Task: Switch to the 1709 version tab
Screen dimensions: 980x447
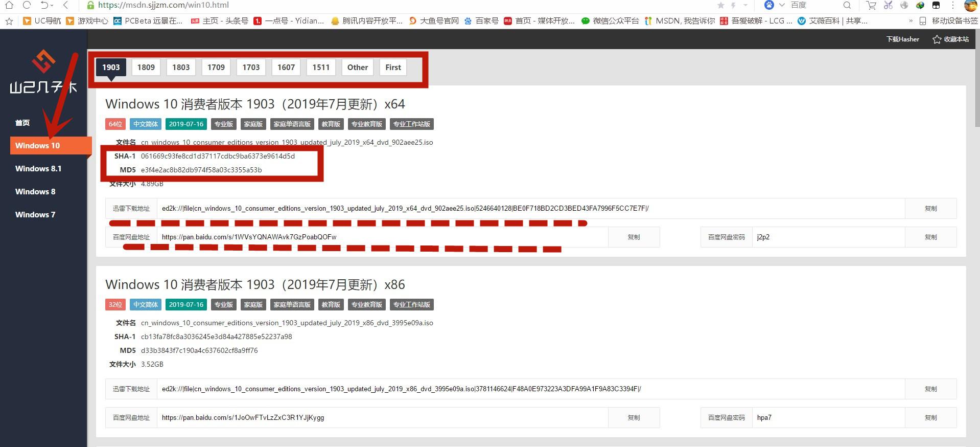Action: coord(216,68)
